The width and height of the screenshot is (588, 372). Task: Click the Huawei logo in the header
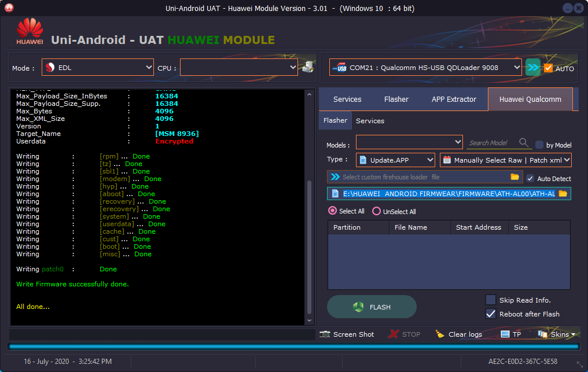(x=30, y=31)
